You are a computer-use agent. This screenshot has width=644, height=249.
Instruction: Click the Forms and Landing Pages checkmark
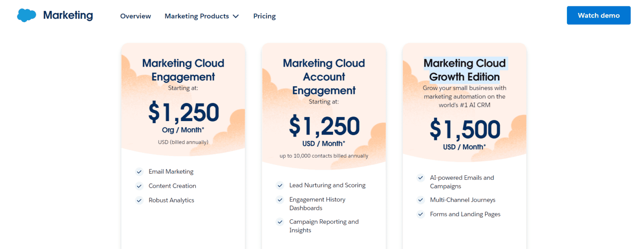[x=421, y=214]
